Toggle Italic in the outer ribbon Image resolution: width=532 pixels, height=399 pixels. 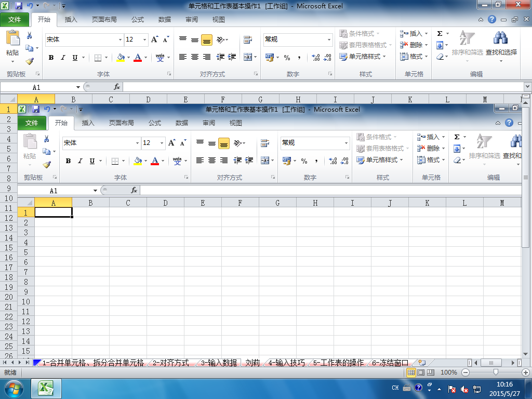pos(63,58)
